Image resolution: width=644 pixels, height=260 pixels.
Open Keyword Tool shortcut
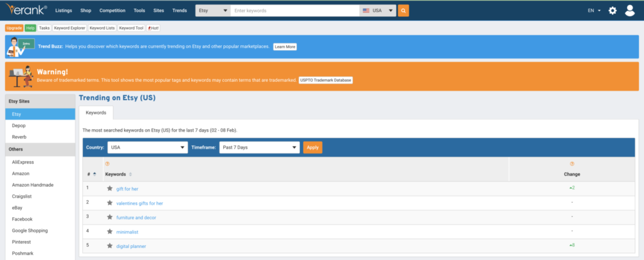(131, 28)
